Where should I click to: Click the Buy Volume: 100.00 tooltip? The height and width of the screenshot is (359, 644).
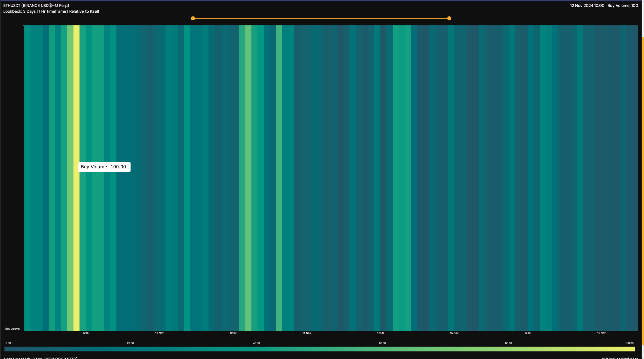click(x=104, y=167)
